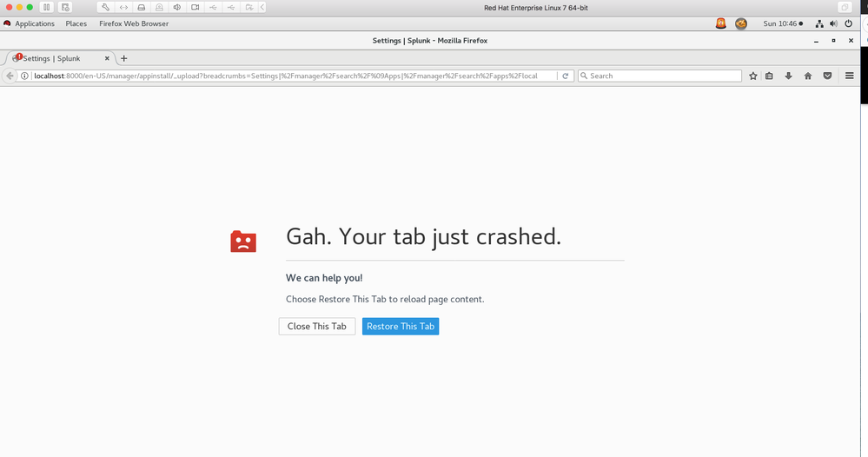Show bookmarks list icon
The height and width of the screenshot is (457, 868).
(769, 76)
